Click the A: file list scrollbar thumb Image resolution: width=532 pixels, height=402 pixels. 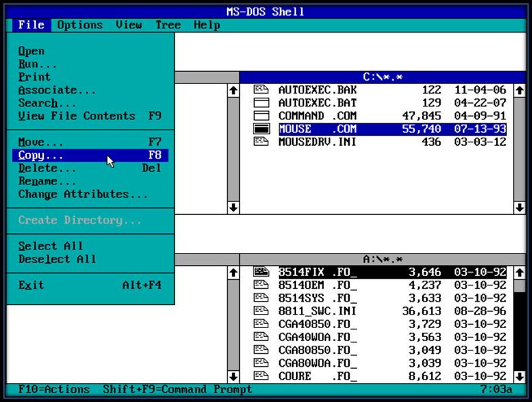click(x=519, y=285)
